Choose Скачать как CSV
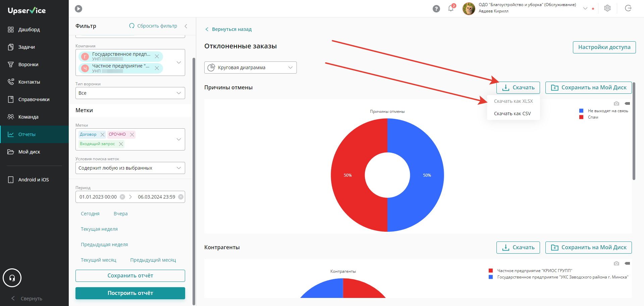The width and height of the screenshot is (644, 306). click(x=514, y=114)
